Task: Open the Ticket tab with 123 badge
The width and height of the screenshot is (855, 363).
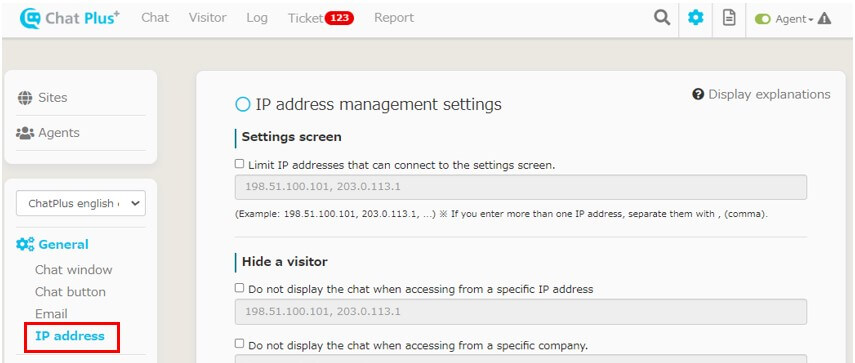Action: 321,18
